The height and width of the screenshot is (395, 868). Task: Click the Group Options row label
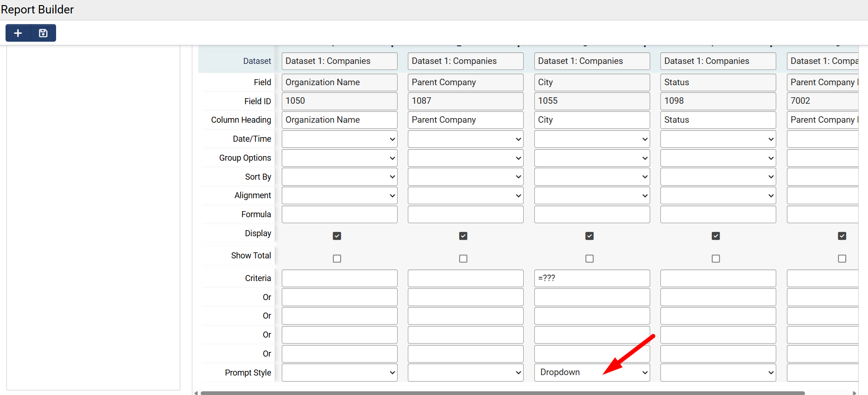[245, 158]
